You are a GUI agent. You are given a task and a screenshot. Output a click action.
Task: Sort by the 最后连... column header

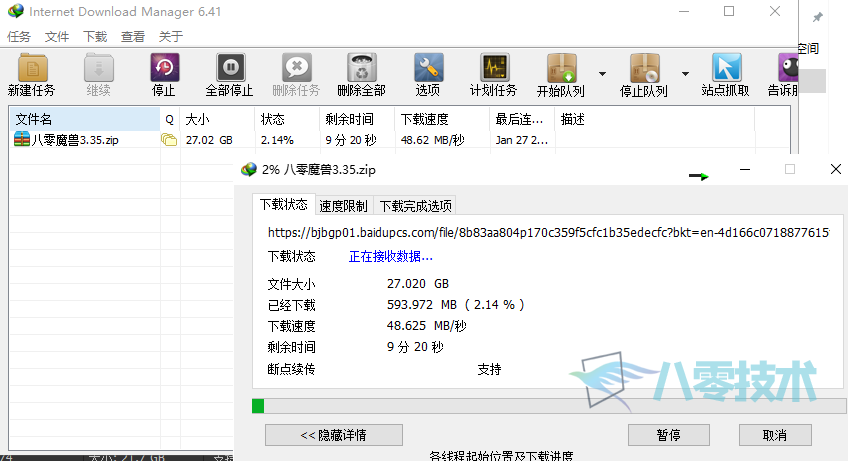[522, 119]
